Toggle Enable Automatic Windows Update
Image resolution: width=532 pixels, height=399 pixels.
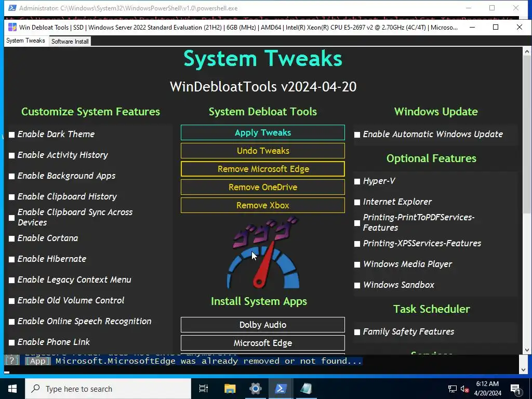[x=357, y=135]
